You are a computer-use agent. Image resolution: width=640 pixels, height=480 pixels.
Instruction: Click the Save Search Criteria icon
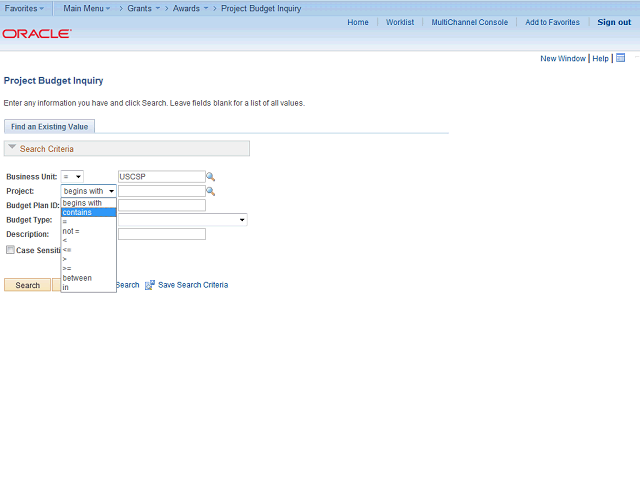(x=150, y=285)
